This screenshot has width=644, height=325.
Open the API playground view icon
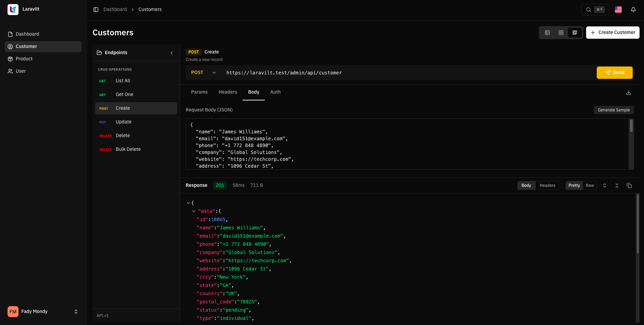coord(575,32)
